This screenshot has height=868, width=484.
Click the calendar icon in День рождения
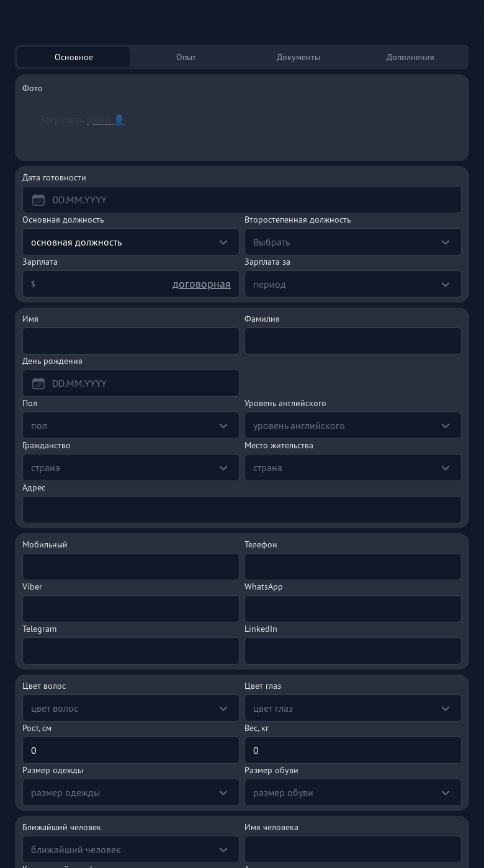pos(38,383)
